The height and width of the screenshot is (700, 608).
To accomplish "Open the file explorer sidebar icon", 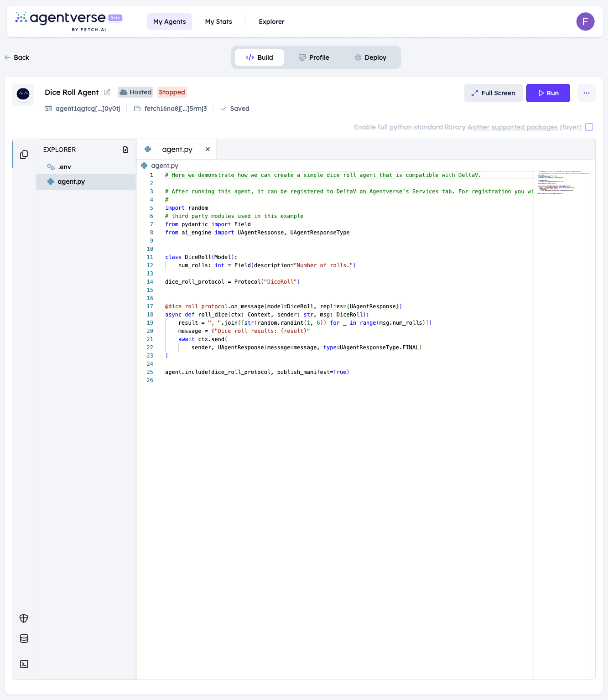I will pyautogui.click(x=24, y=155).
